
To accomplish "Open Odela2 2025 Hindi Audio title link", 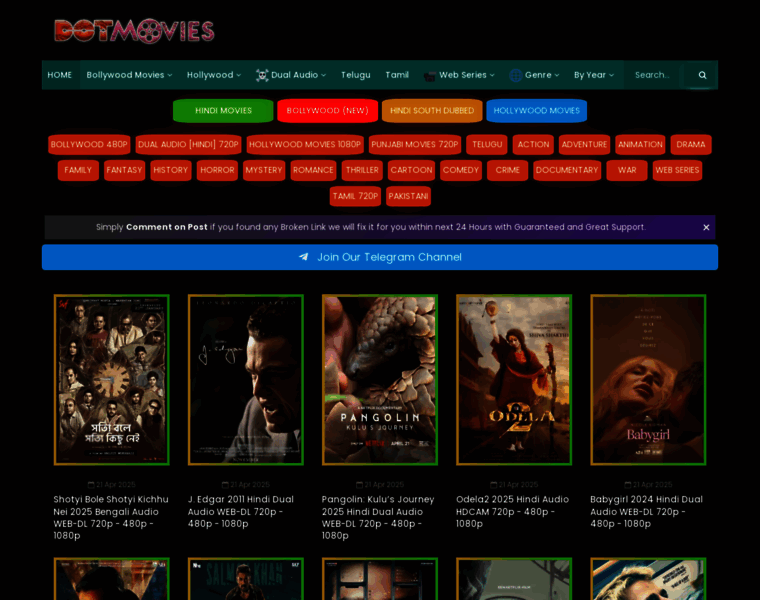I will (512, 512).
